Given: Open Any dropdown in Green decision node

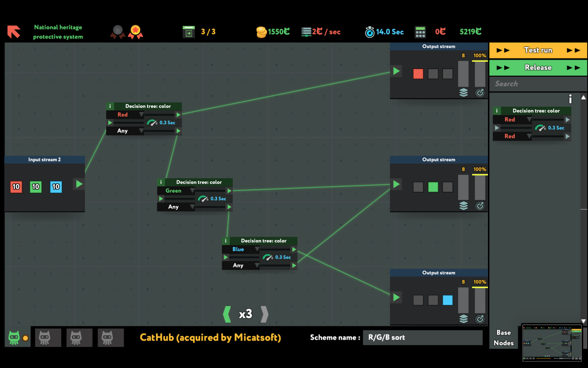Looking at the screenshot, I should [192, 207].
